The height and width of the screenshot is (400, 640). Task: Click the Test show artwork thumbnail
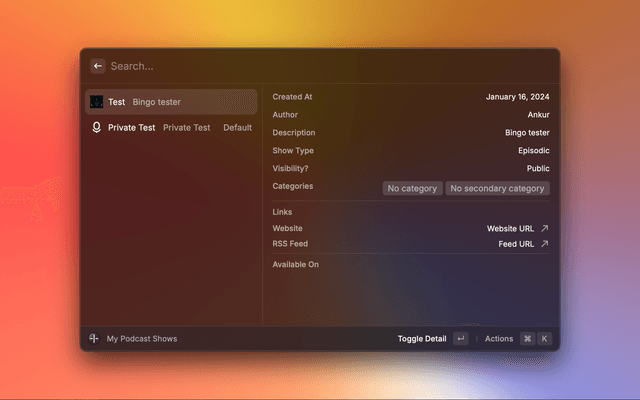[x=97, y=102]
